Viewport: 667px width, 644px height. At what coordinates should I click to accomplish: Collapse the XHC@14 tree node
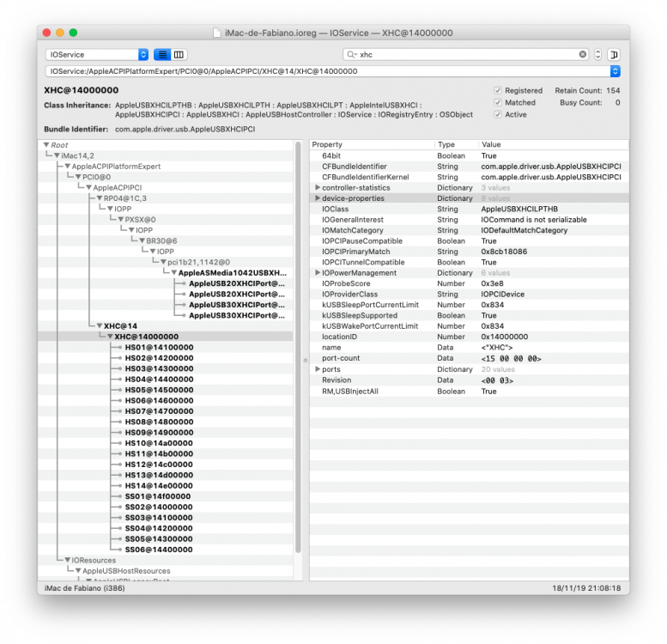[x=100, y=325]
